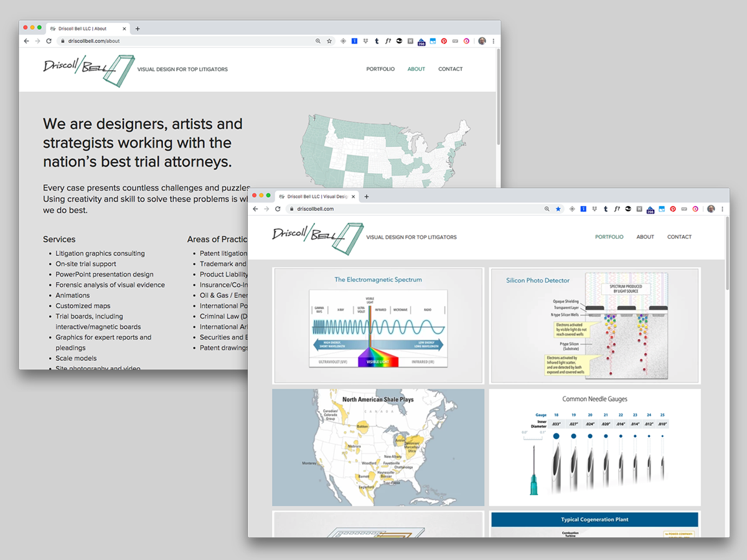Image resolution: width=747 pixels, height=560 pixels.
Task: Click lock icon in front window address bar
Action: click(x=292, y=209)
